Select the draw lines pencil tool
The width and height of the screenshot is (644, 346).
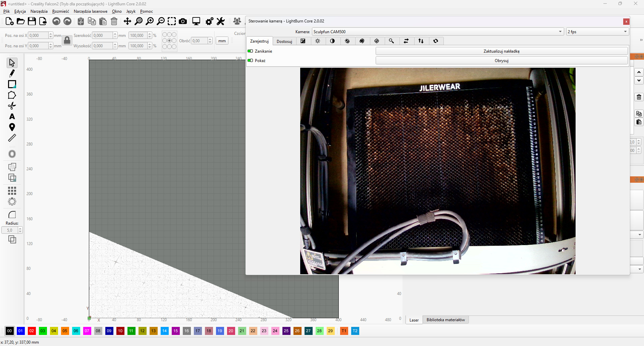[x=12, y=73]
